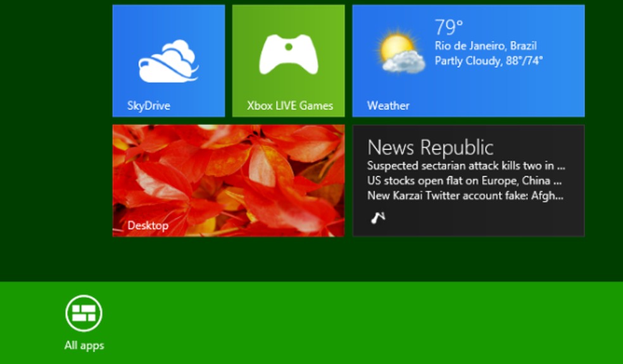Launch the Xbox LIVE Games tile
This screenshot has height=364, width=623.
(x=289, y=61)
